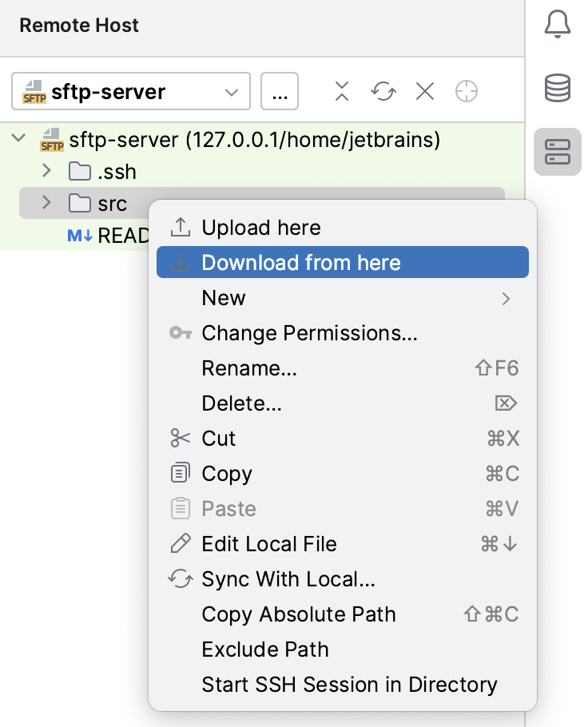
Task: Click the upload icon beside Upload here
Action: pos(181,227)
